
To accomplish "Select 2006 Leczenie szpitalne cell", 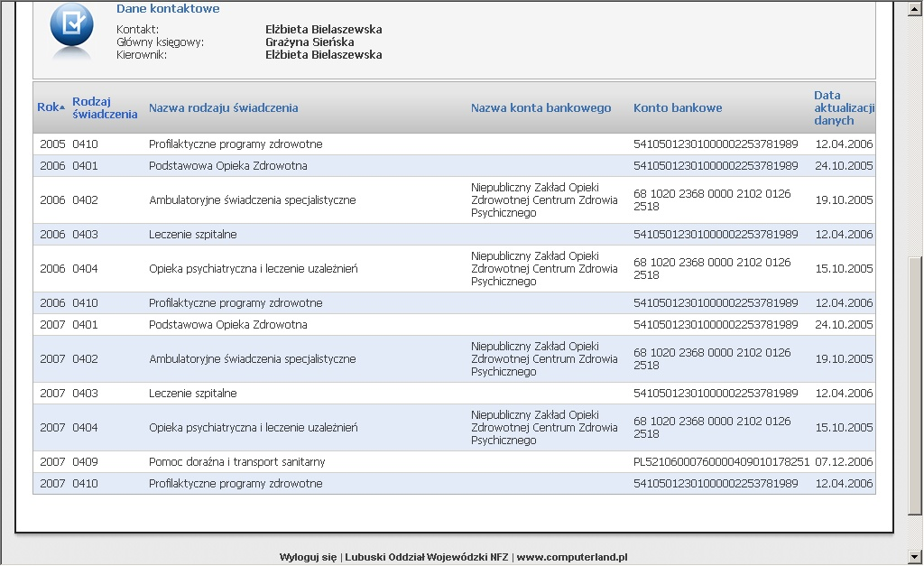I will pos(193,234).
